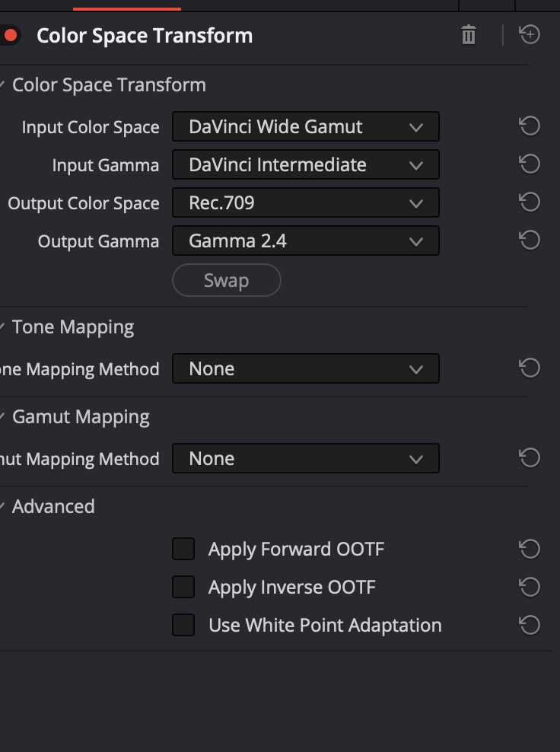Open the Gamut Mapping Method dropdown
This screenshot has width=560, height=752.
pyautogui.click(x=305, y=458)
